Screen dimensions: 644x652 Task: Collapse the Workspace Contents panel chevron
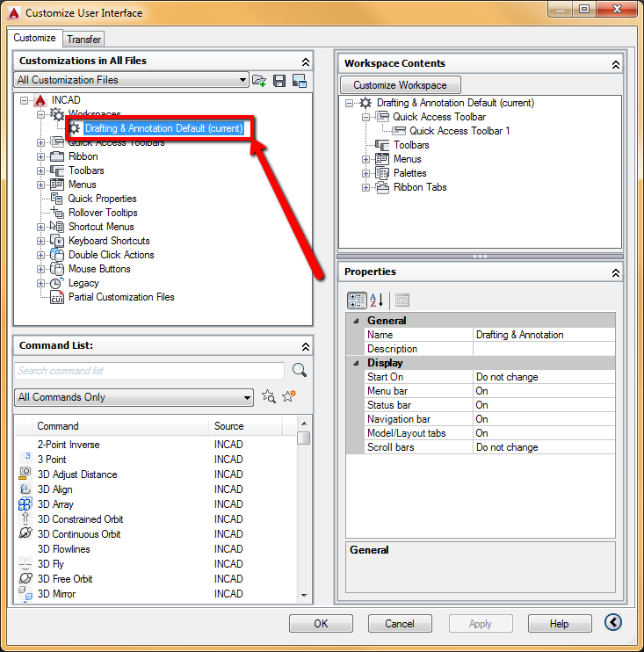tap(614, 64)
